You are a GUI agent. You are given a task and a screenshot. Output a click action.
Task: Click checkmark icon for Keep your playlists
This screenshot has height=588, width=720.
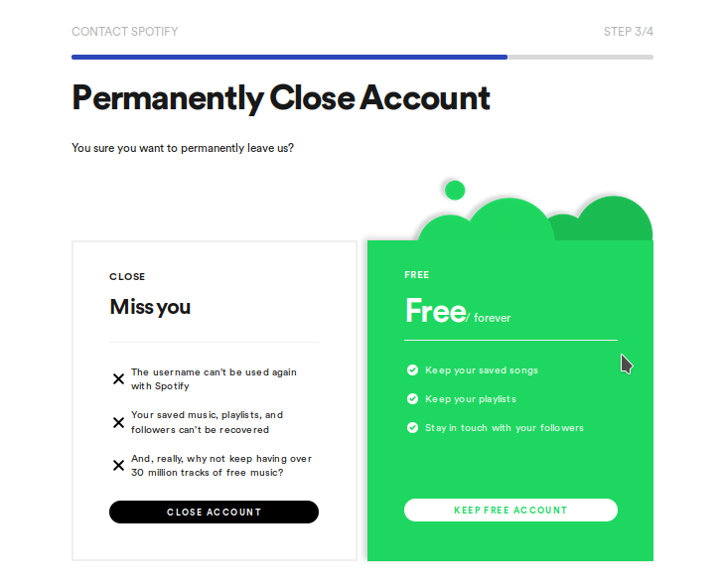(412, 398)
